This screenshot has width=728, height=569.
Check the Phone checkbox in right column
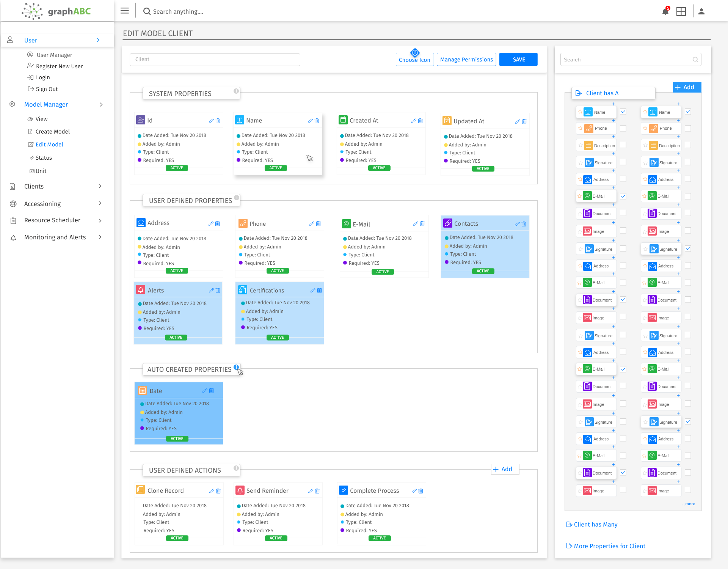pyautogui.click(x=688, y=128)
